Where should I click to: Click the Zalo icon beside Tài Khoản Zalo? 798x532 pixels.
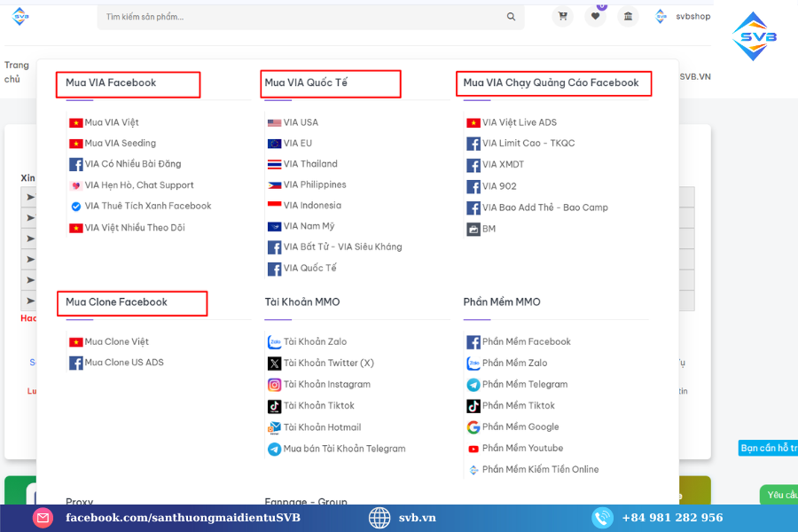pos(275,342)
